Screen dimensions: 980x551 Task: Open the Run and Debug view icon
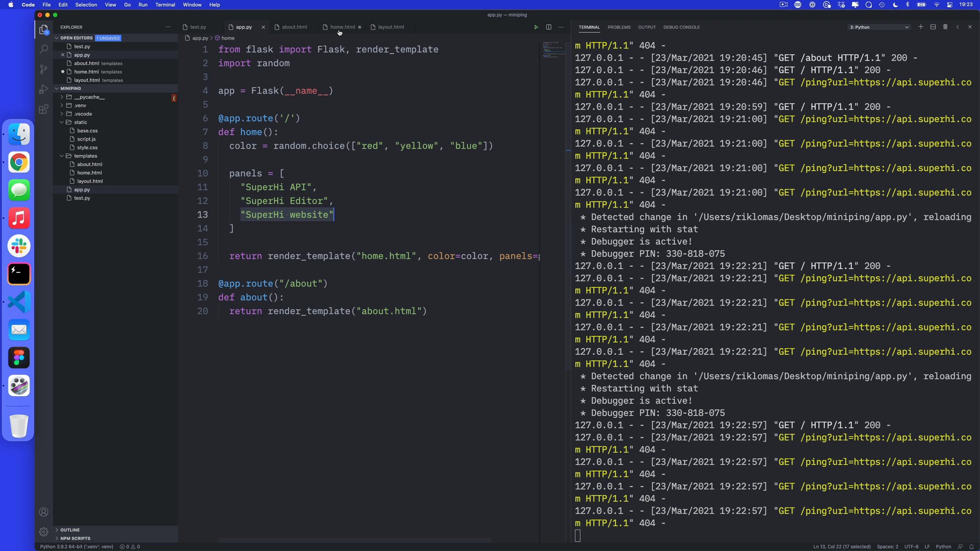click(x=44, y=89)
